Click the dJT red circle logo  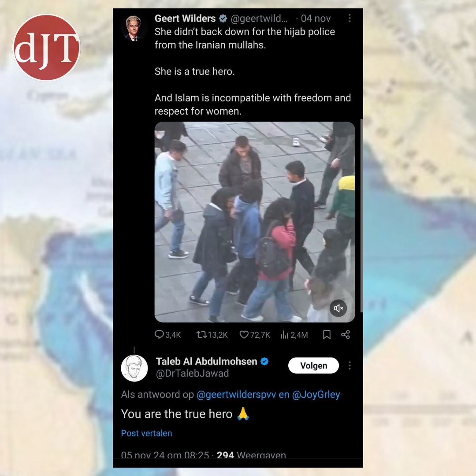point(46,48)
